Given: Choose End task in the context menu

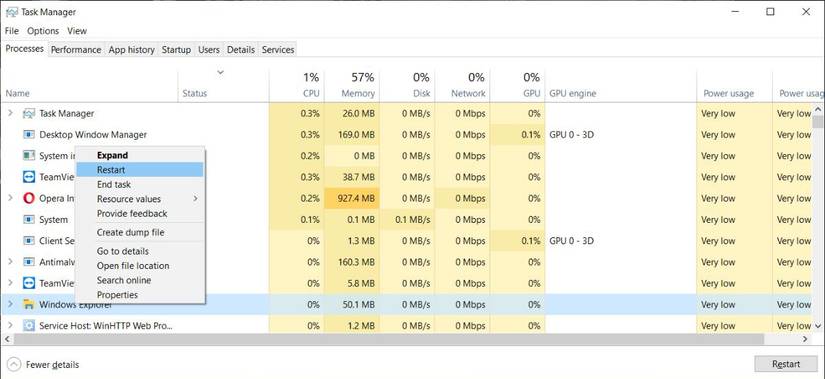Looking at the screenshot, I should (139, 184).
